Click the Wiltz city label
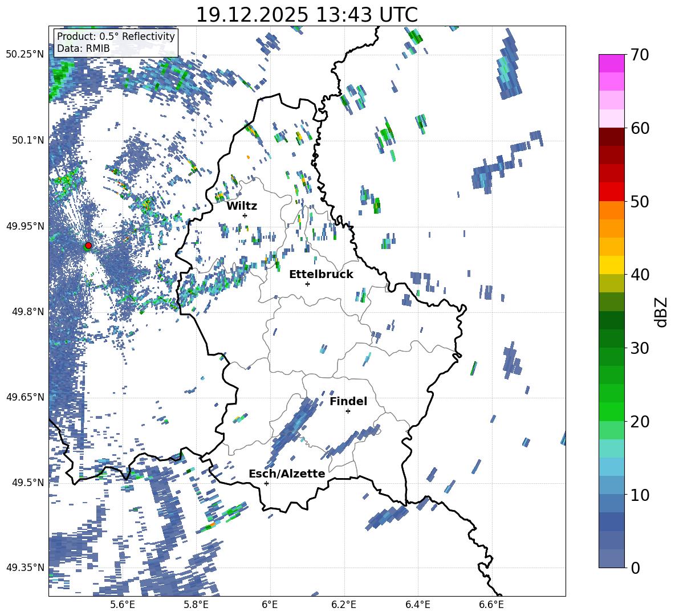Screen dimensions: 675x616 [242, 206]
